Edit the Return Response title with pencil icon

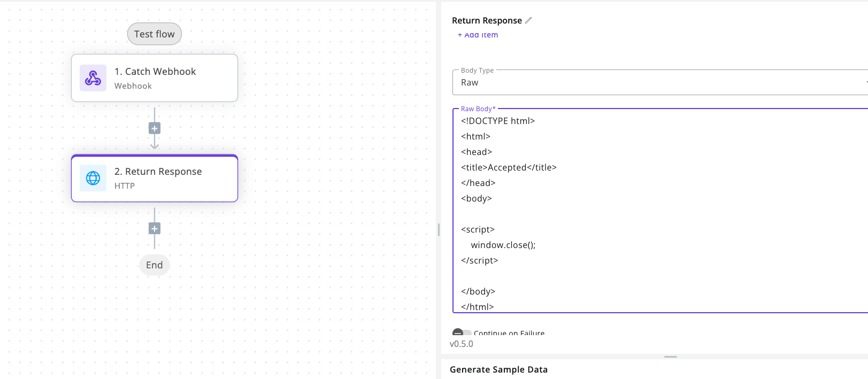[528, 20]
